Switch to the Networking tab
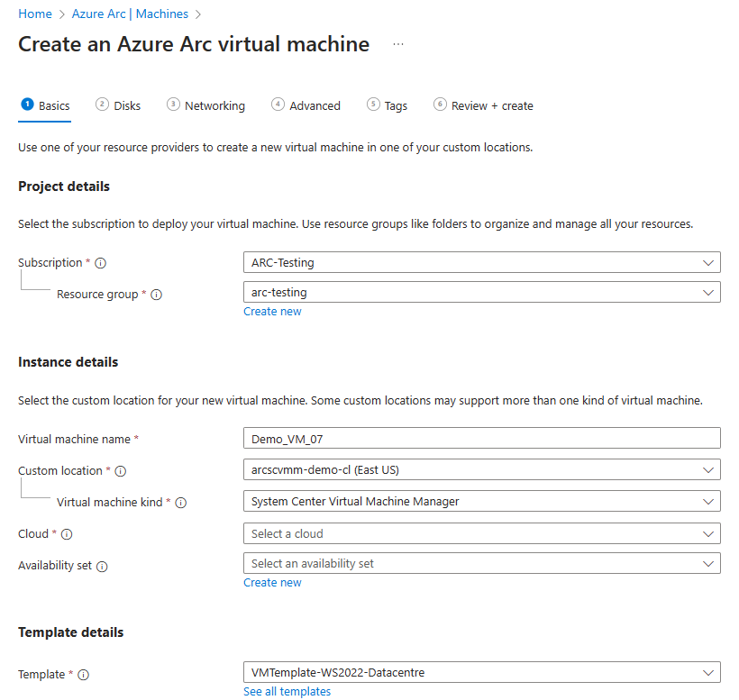739x700 pixels. tap(206, 105)
